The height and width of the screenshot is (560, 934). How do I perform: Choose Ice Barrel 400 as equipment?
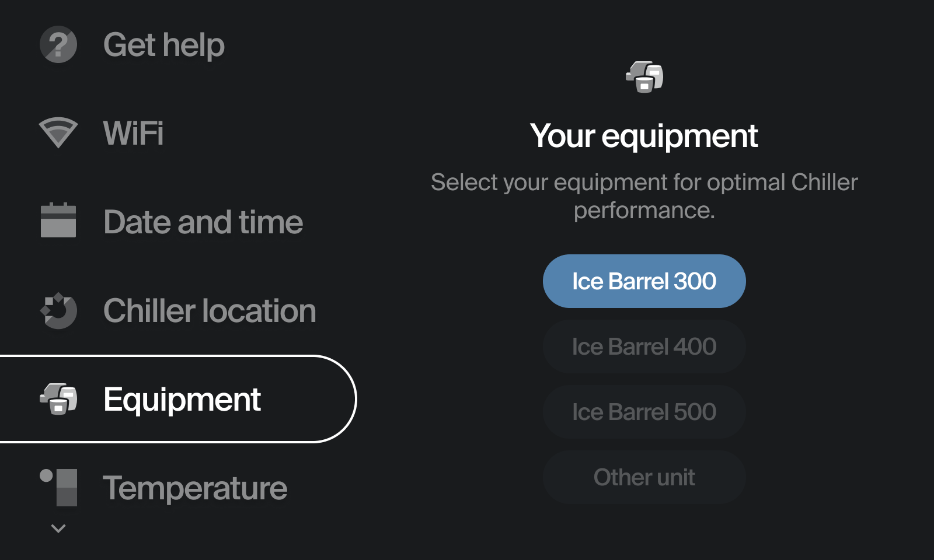[x=644, y=346]
